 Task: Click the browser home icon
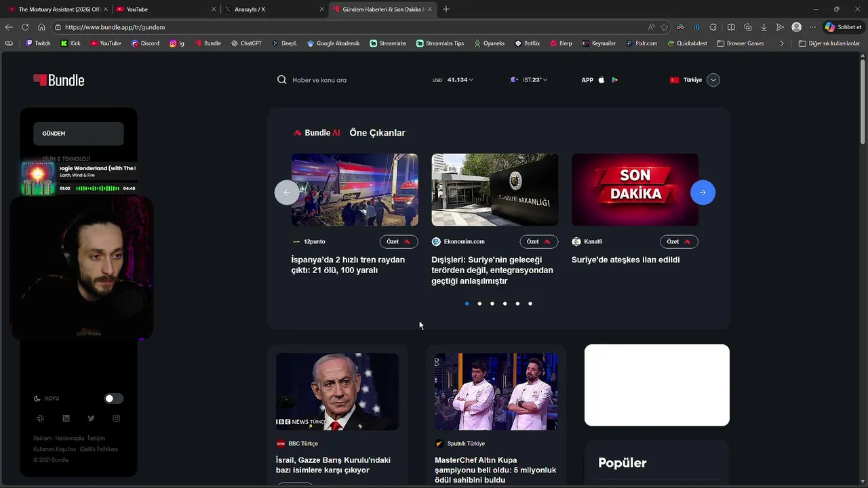point(41,27)
